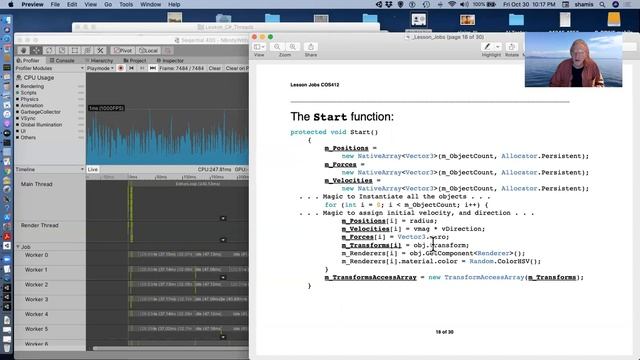Open the File menu
Image resolution: width=640 pixels, height=360 pixels.
coord(55,4)
